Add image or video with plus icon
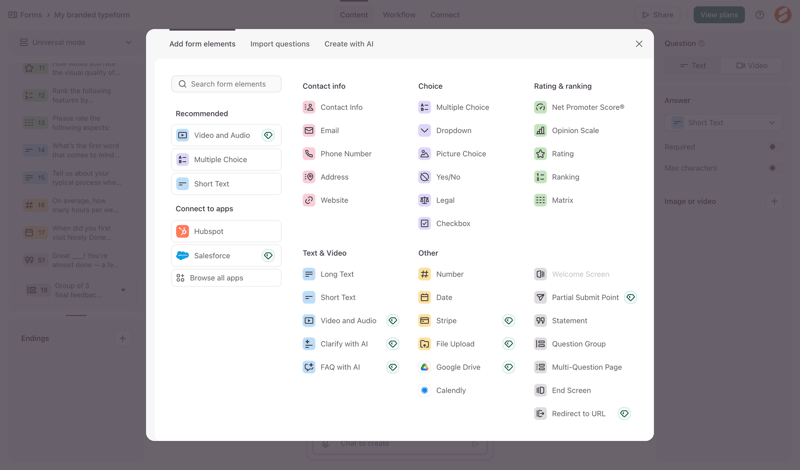The height and width of the screenshot is (470, 800). point(774,201)
